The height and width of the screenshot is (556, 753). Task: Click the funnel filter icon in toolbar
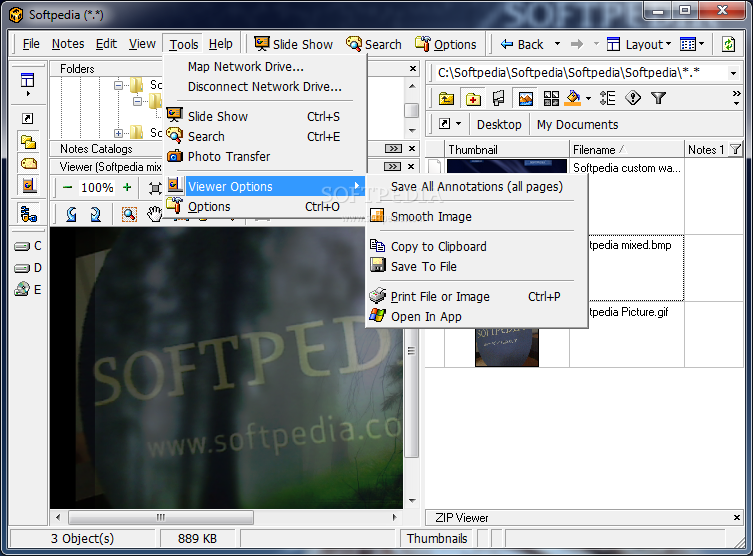pyautogui.click(x=658, y=98)
